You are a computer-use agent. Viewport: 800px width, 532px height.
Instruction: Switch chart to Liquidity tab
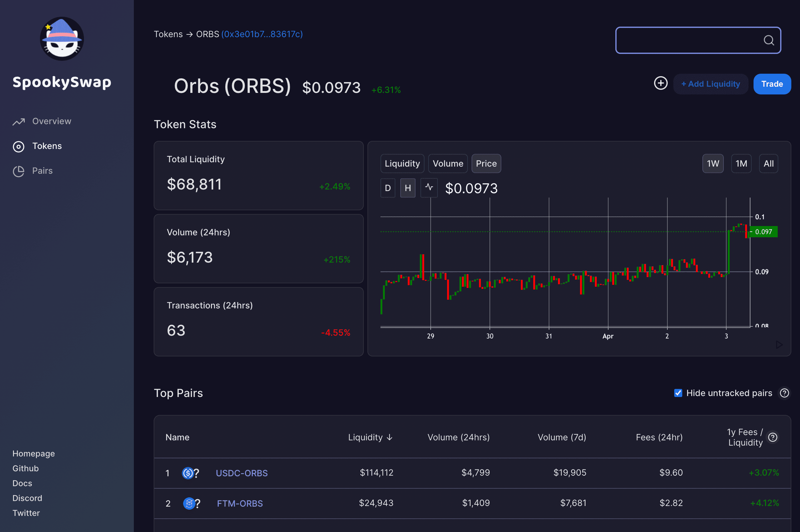coord(402,164)
